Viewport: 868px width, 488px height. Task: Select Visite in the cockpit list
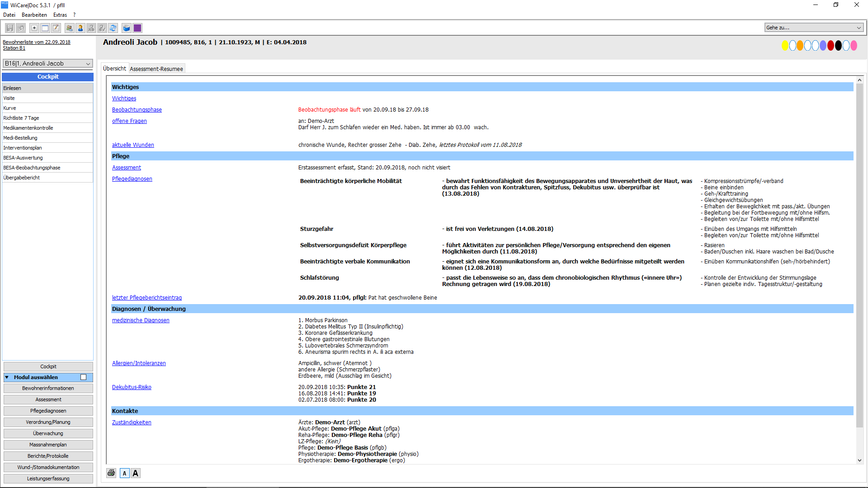pos(47,98)
